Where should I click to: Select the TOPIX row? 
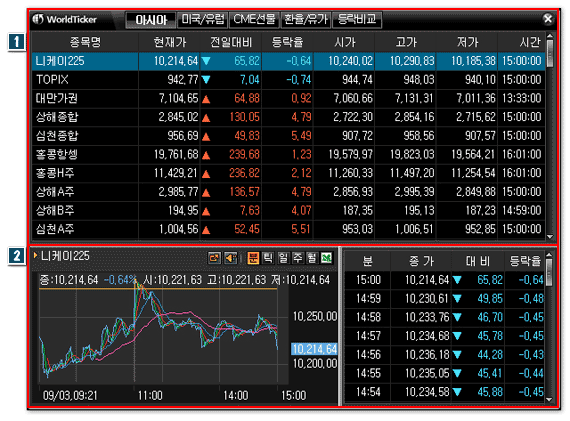pos(289,80)
